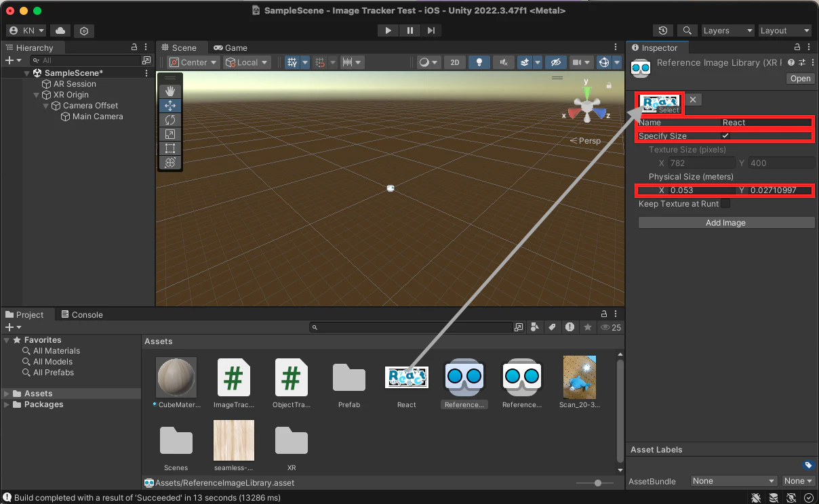The width and height of the screenshot is (819, 504).
Task: Open favorites star filter in Project toolbar
Action: 588,327
